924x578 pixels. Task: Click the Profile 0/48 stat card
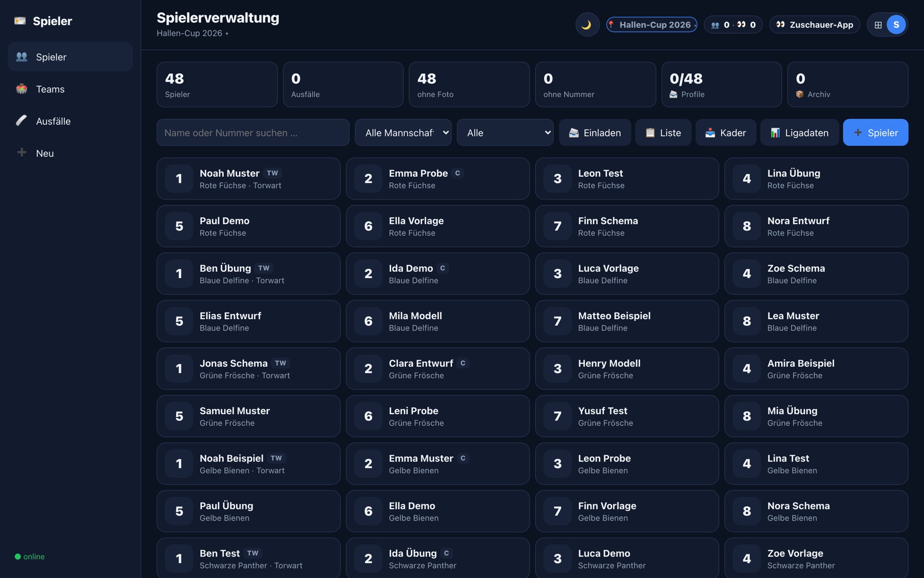(722, 85)
